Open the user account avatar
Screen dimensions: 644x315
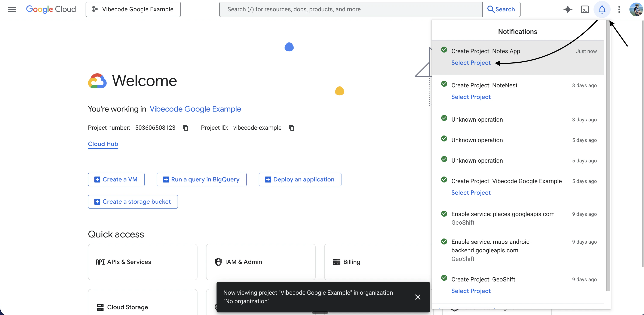coord(636,9)
